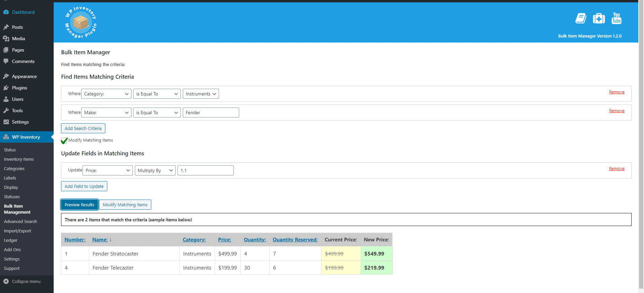644x293 pixels.
Task: Sort table by Price column header
Action: [224, 240]
